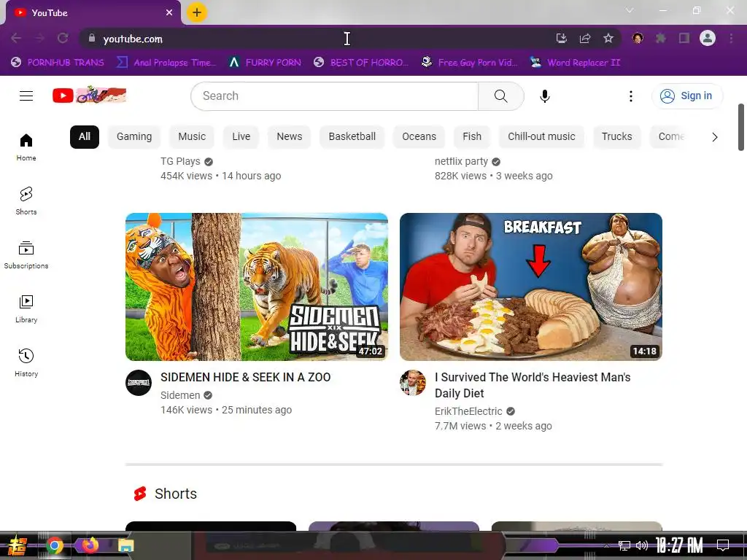Open Chrome three-dot menu
The image size is (747, 560).
[x=731, y=38]
